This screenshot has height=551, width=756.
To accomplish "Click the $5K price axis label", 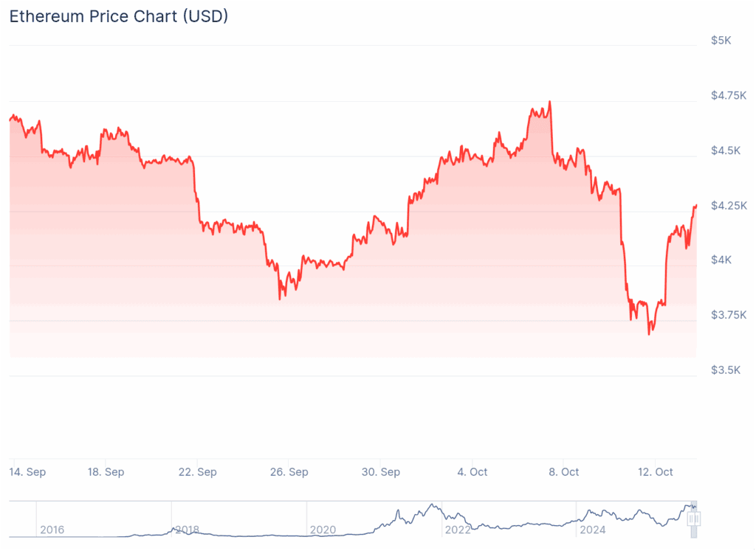I will click(721, 41).
